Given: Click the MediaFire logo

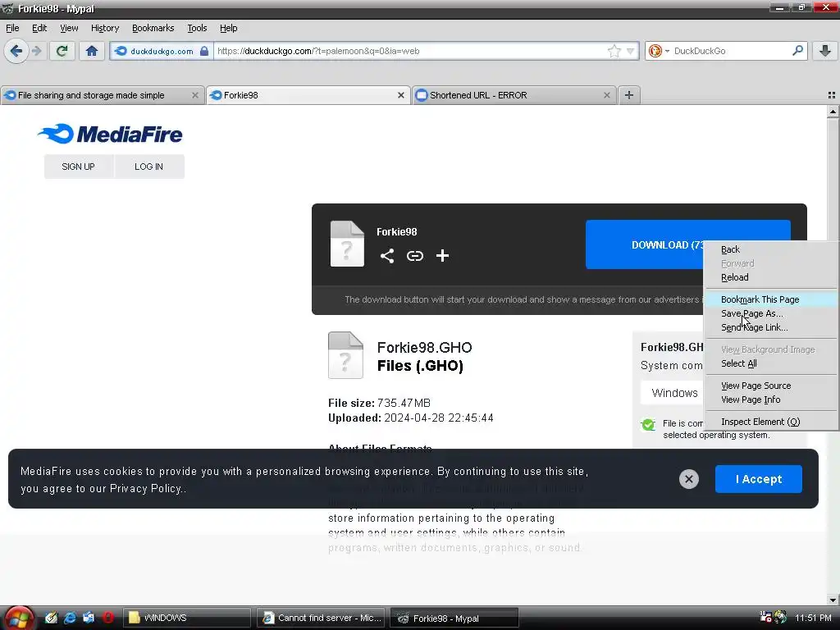Looking at the screenshot, I should click(x=111, y=134).
